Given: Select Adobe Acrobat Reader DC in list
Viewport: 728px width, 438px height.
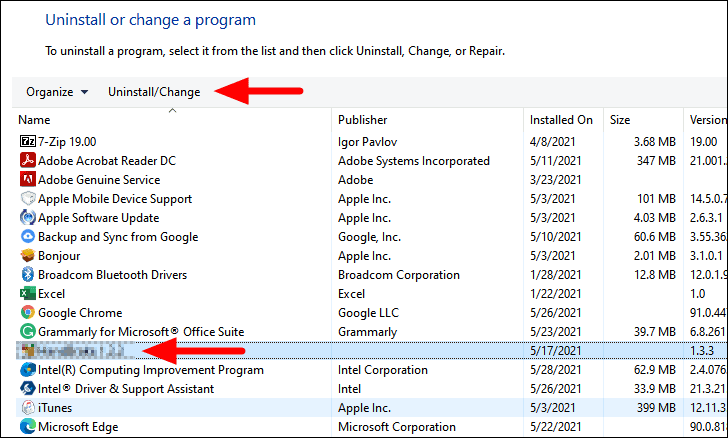Looking at the screenshot, I should (x=107, y=161).
